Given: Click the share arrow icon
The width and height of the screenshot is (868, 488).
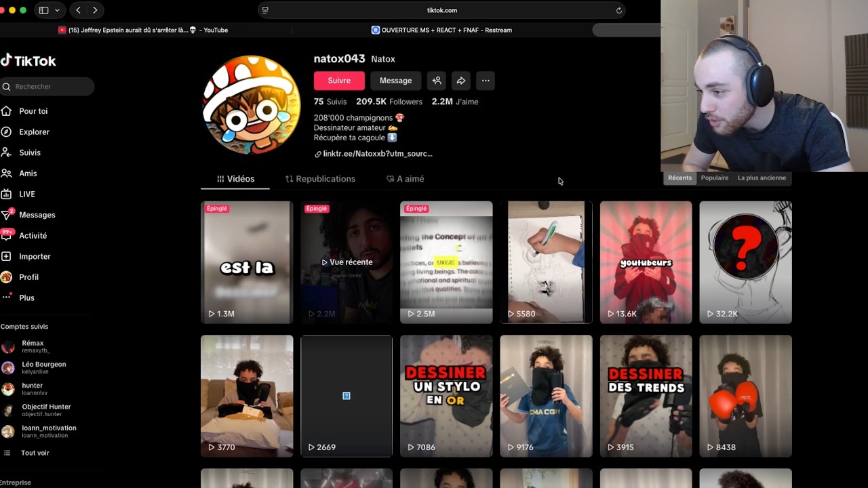Looking at the screenshot, I should (461, 81).
